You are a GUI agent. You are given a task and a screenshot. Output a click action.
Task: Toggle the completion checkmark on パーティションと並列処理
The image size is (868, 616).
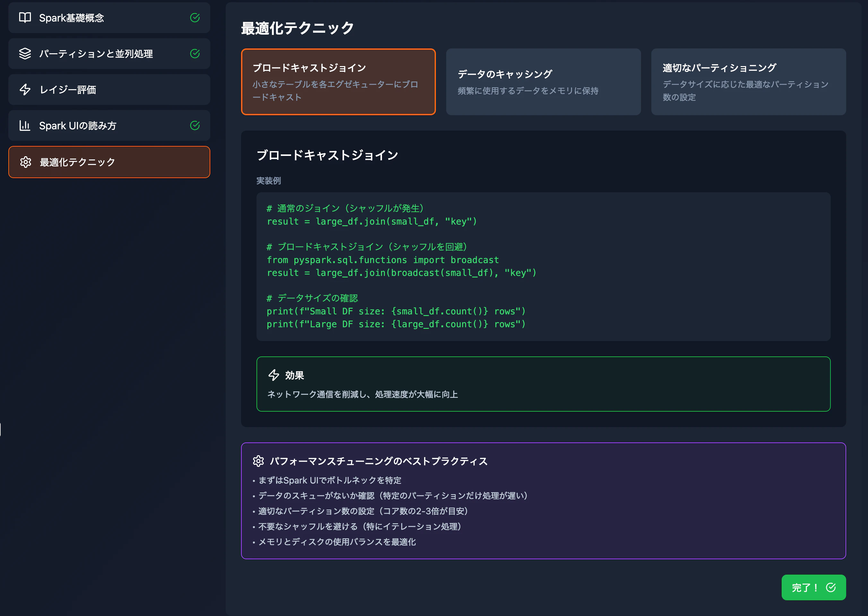point(195,54)
